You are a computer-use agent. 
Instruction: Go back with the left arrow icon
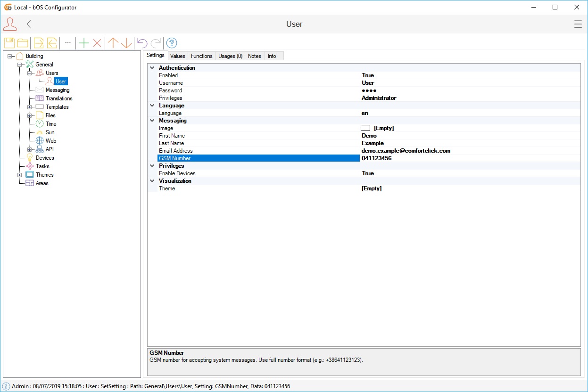[29, 24]
